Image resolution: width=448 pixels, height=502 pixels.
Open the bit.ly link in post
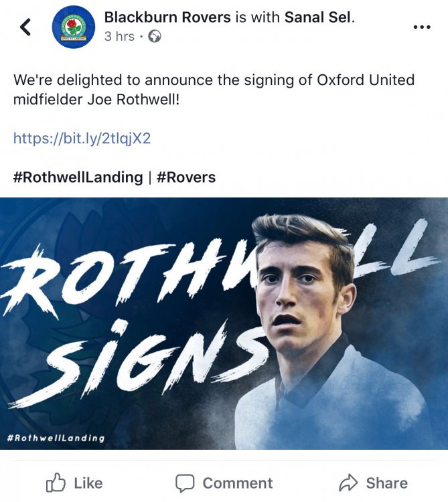coord(82,139)
